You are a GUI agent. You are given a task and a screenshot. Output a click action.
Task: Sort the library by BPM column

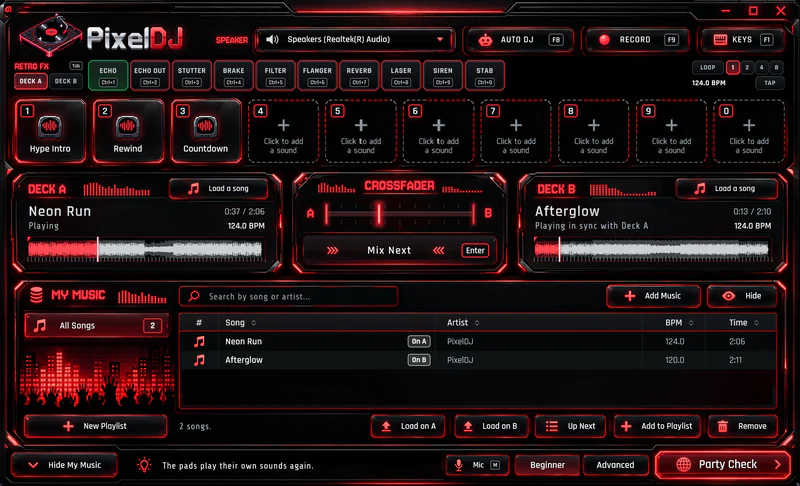point(679,323)
